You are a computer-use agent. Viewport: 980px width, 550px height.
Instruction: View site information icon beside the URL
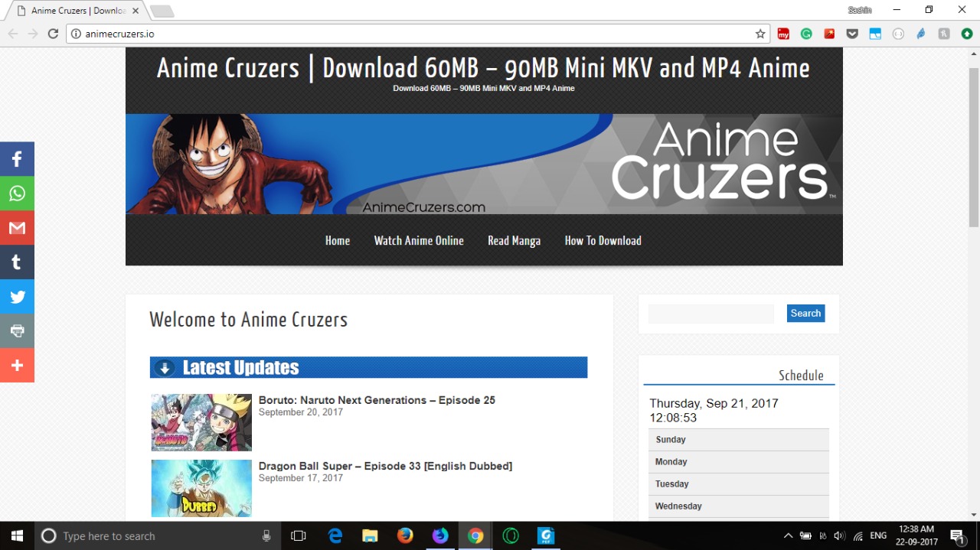(x=76, y=34)
